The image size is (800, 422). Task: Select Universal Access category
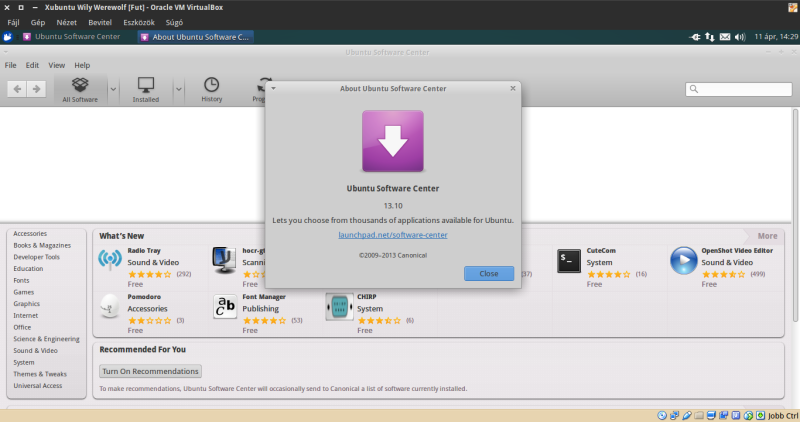point(38,386)
